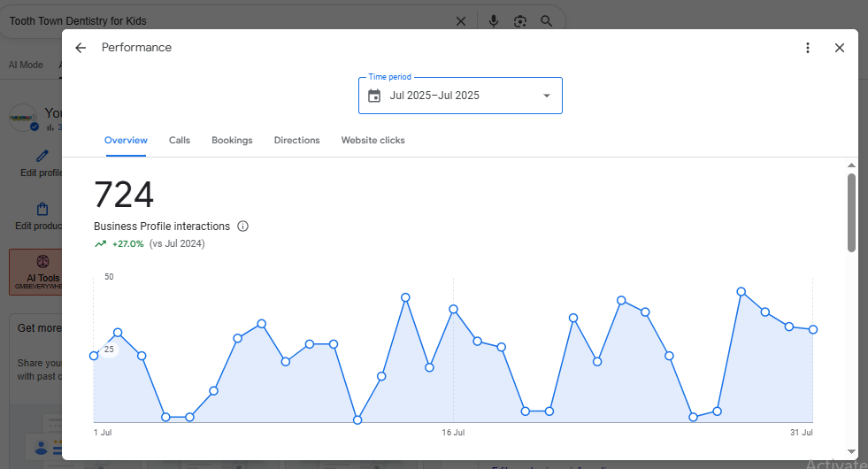Viewport: 868px width, 469px height.
Task: Click the highest data point on the chart
Action: click(x=741, y=291)
